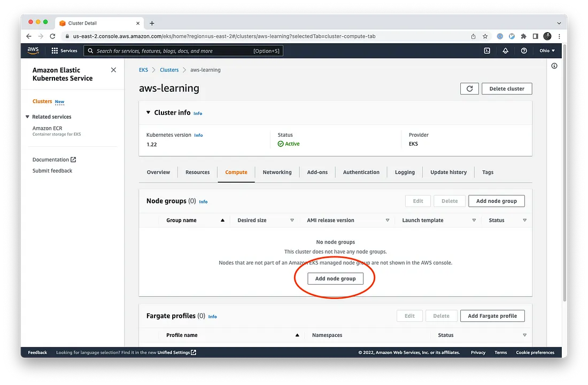Open Info link beside Fargate profiles

click(x=212, y=317)
